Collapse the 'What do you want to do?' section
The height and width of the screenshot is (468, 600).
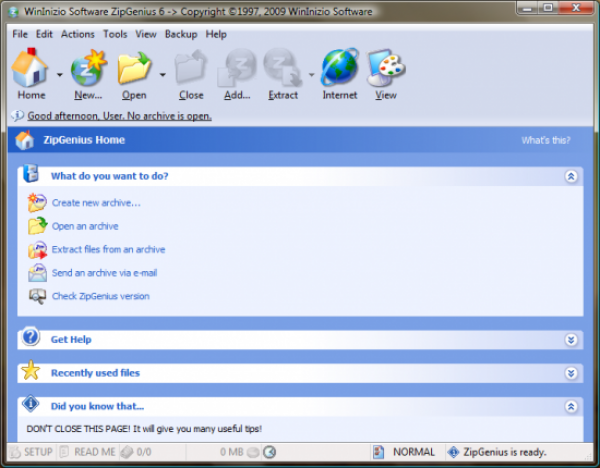(x=571, y=176)
